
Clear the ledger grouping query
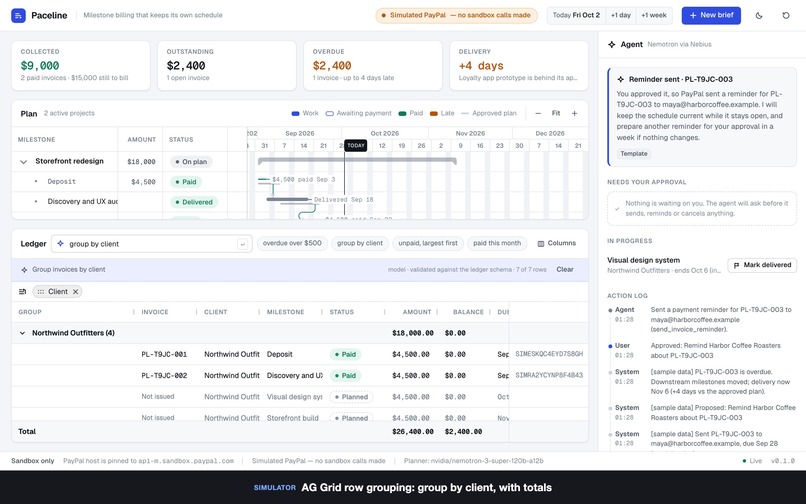pos(564,269)
